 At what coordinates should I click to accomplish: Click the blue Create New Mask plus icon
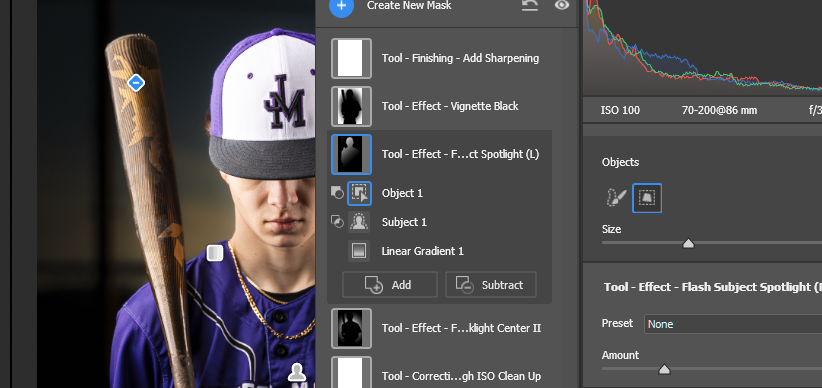pyautogui.click(x=341, y=6)
